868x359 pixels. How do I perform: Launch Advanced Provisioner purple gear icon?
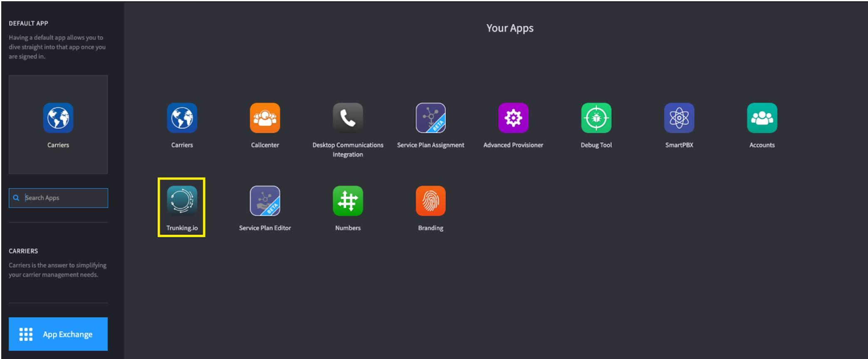tap(513, 118)
